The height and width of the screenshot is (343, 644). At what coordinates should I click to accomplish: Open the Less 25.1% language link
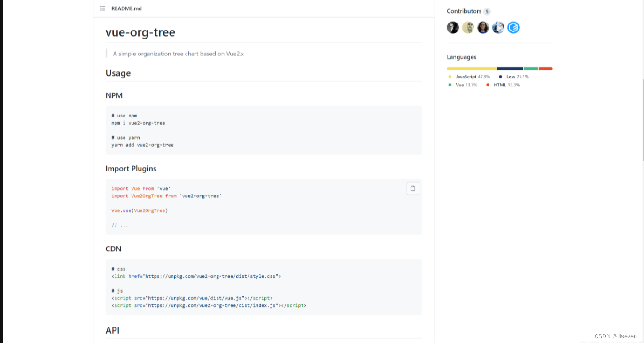tap(517, 77)
